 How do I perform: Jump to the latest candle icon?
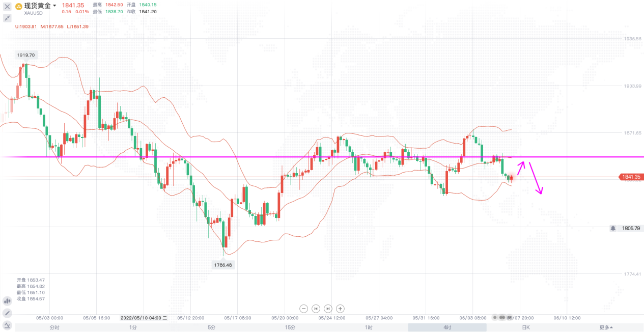pyautogui.click(x=328, y=308)
